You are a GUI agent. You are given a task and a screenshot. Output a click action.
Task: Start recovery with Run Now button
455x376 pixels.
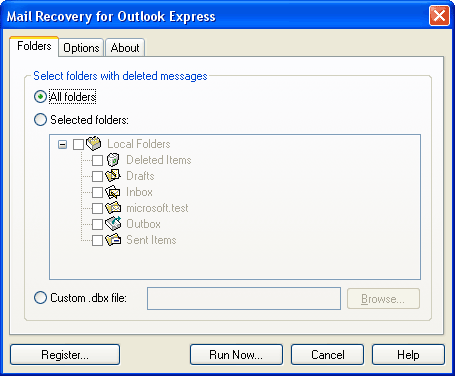[x=236, y=355]
